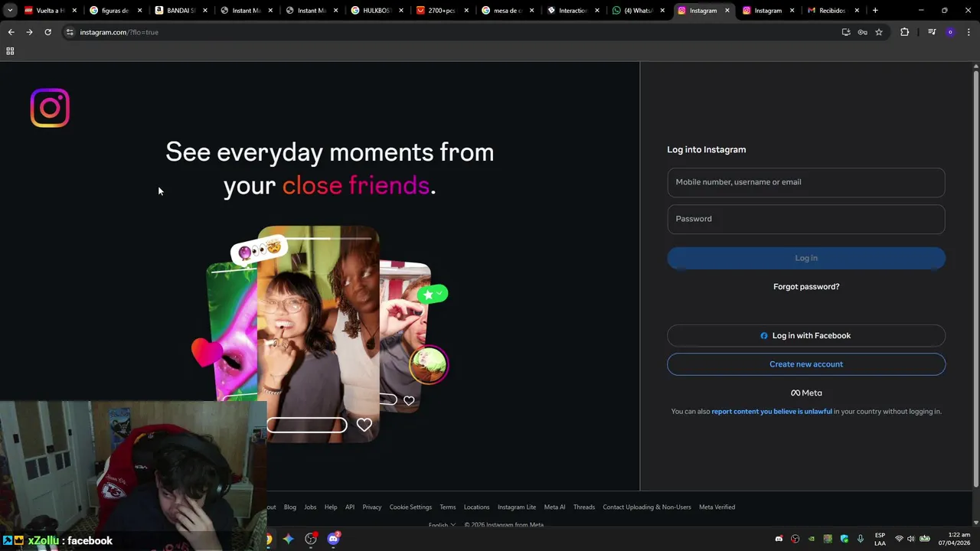
Task: Close the Recibidos Gmail tab
Action: 857,11
